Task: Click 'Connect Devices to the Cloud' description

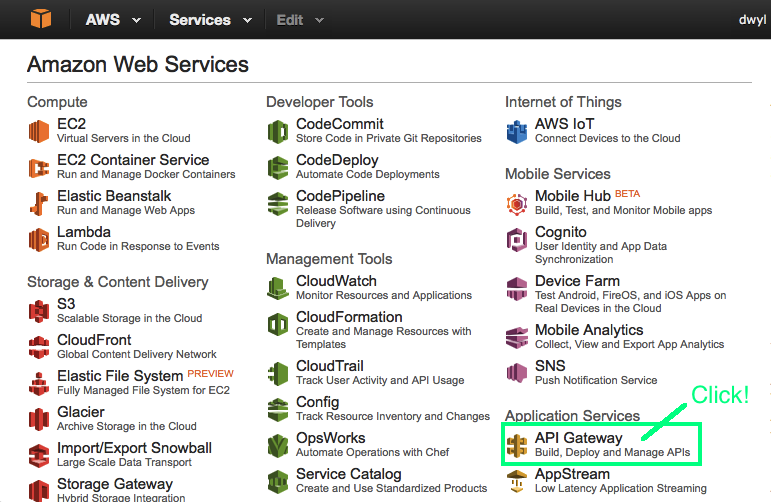Action: [x=608, y=139]
